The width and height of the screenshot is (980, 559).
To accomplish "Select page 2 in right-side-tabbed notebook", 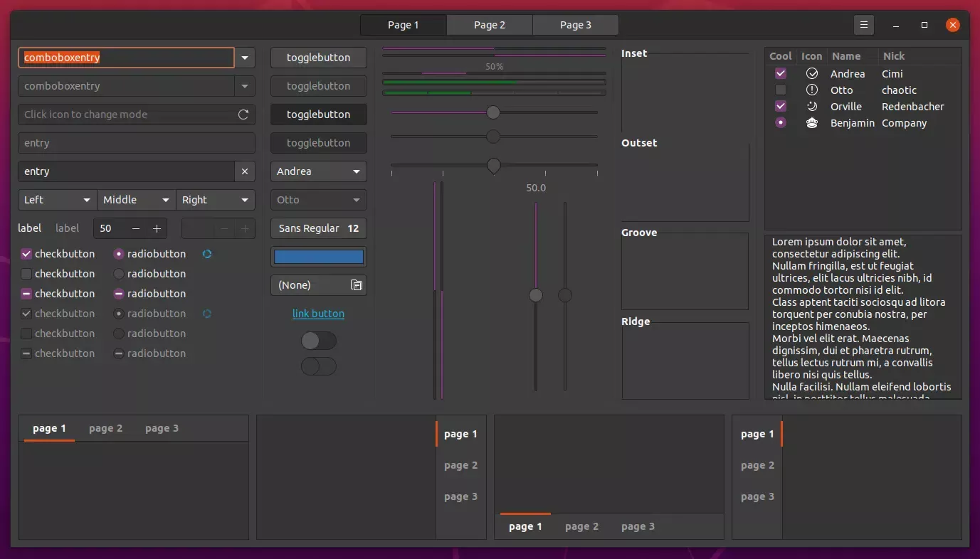I will tap(461, 465).
